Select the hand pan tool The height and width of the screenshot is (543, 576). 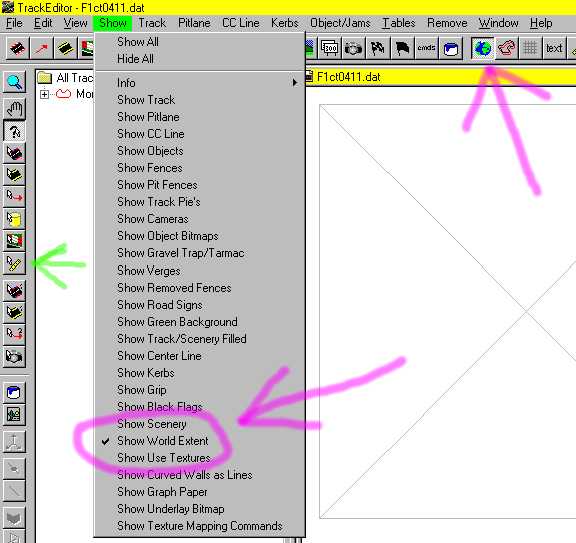point(14,109)
